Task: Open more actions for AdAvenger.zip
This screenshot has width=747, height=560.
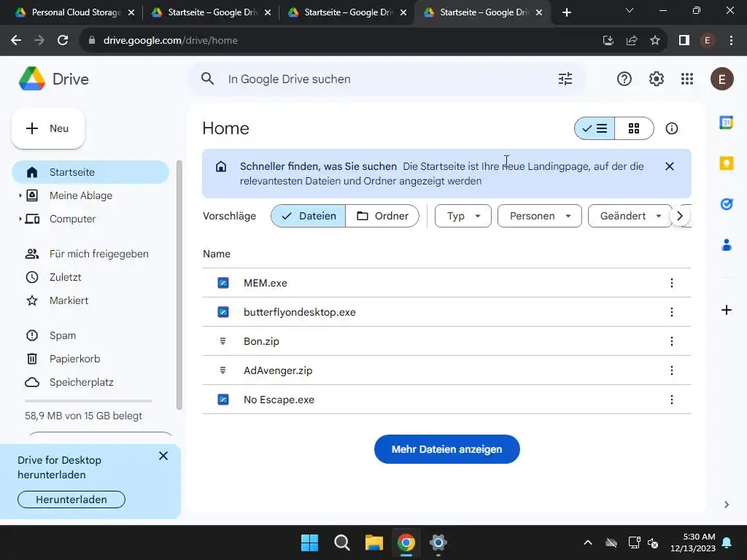Action: (671, 370)
